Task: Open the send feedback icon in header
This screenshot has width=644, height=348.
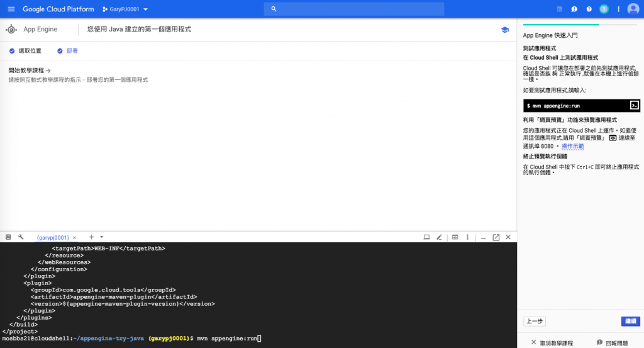Action: click(574, 9)
